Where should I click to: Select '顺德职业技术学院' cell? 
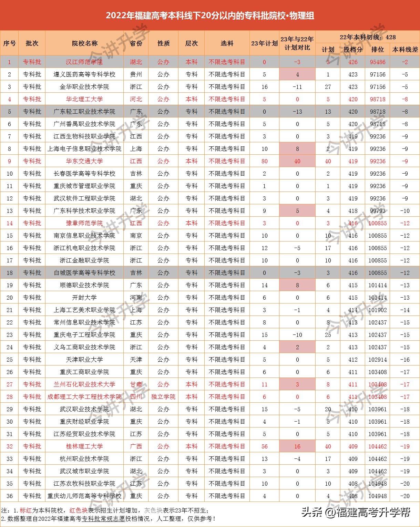(x=84, y=285)
